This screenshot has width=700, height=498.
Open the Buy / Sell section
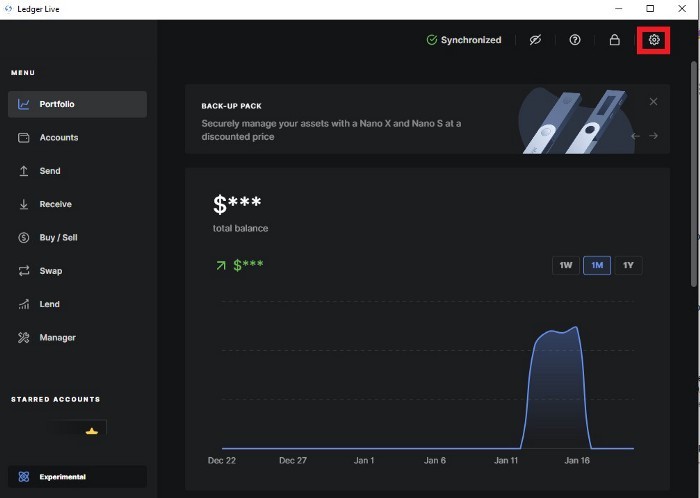[77, 237]
